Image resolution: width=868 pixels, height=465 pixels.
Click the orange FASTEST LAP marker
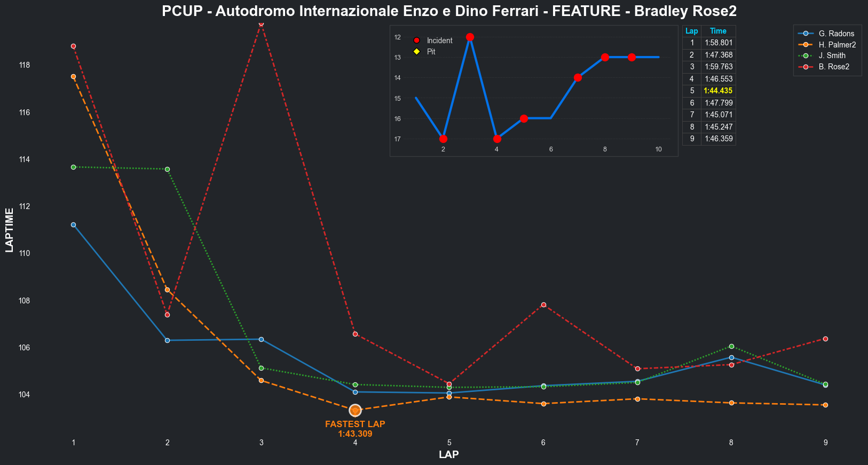click(x=355, y=410)
